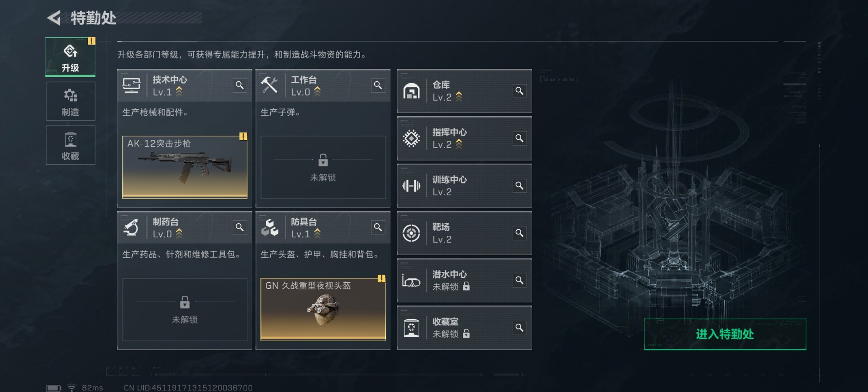Click the 仓库 magnifier icon

pyautogui.click(x=519, y=91)
